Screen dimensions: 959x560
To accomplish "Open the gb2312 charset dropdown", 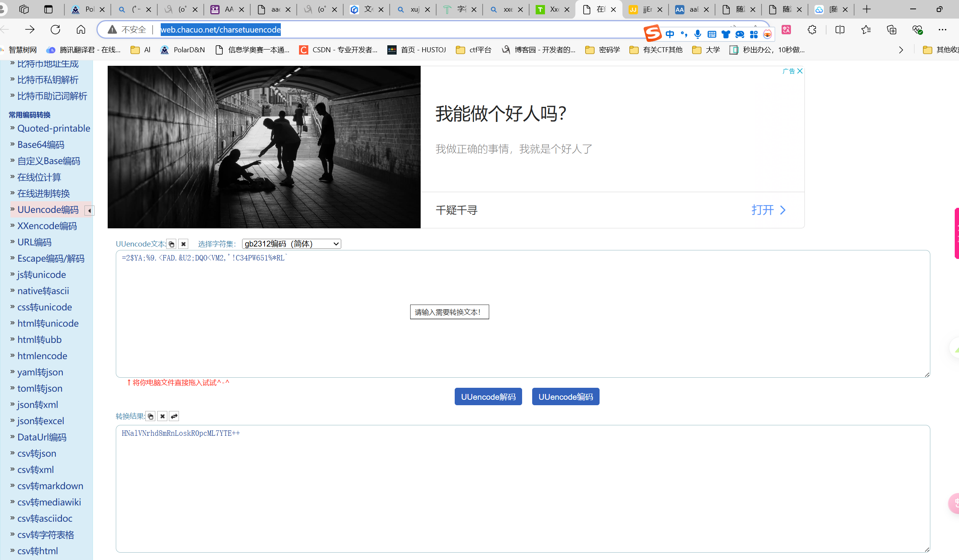I will (291, 244).
